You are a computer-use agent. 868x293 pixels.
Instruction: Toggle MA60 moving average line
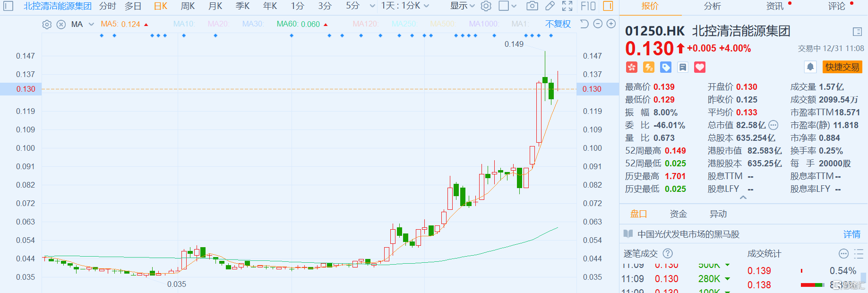coord(298,24)
